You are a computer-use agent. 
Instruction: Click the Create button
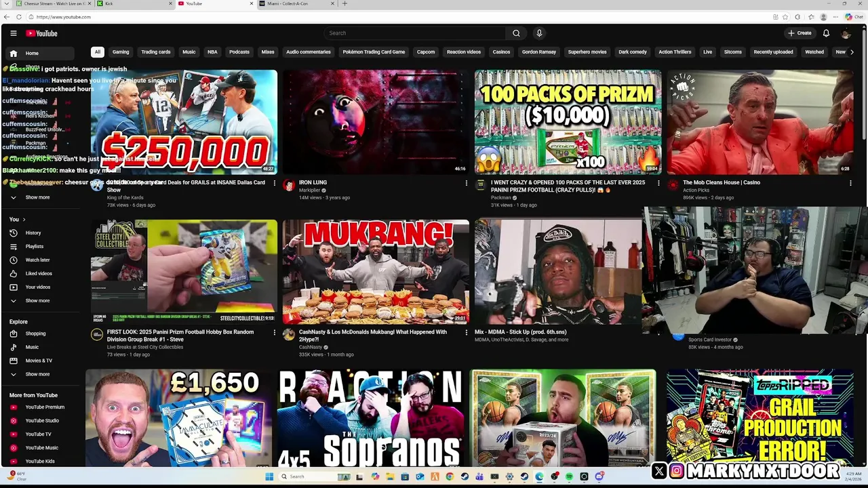click(799, 33)
